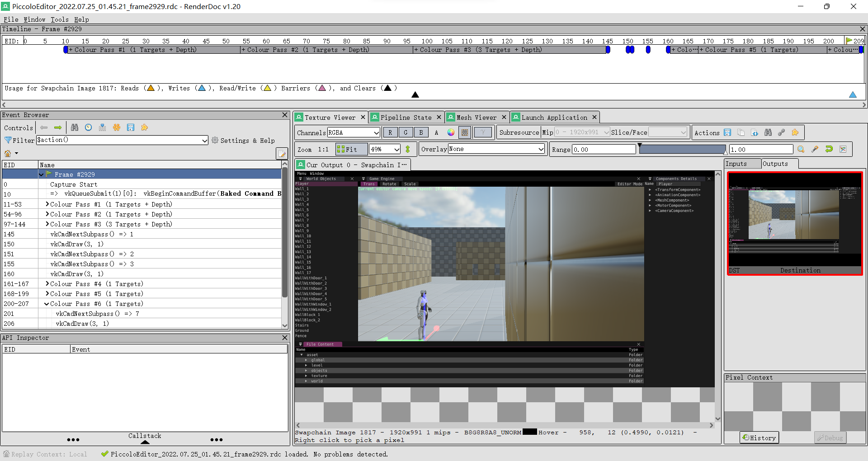Click the save texture floppy icon under Actions
This screenshot has width=868, height=461.
(727, 132)
